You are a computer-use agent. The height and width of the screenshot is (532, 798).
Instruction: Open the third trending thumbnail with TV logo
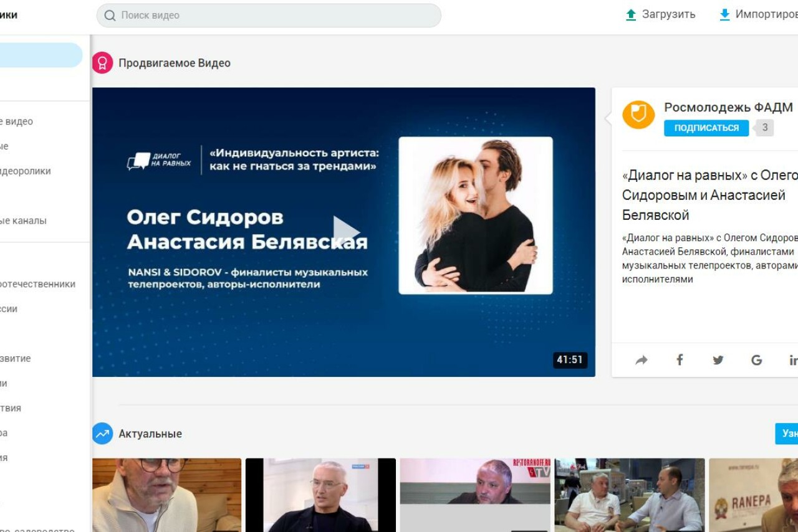pos(475,495)
